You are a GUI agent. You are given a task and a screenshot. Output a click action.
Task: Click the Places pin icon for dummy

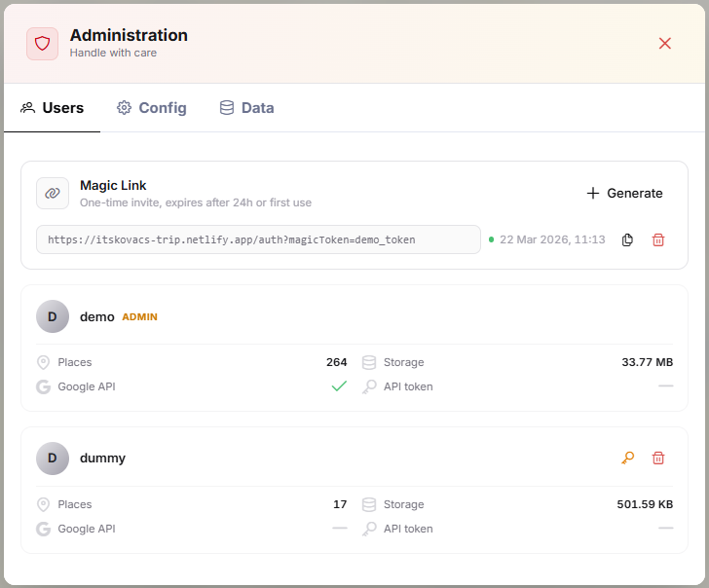tap(43, 504)
